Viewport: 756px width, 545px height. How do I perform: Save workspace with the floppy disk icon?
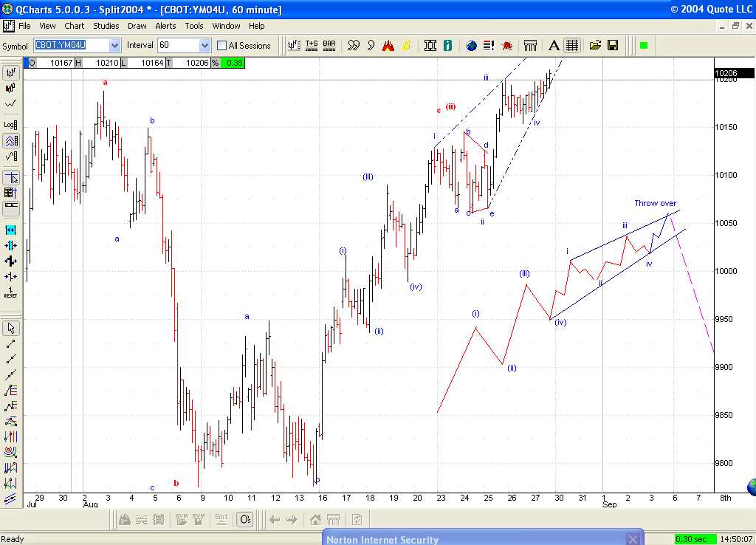point(613,45)
